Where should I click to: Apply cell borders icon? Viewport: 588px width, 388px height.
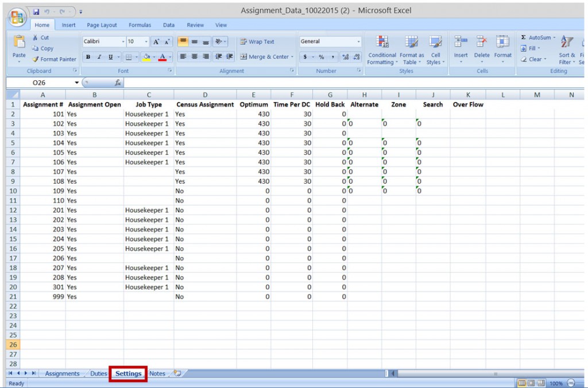(x=129, y=57)
